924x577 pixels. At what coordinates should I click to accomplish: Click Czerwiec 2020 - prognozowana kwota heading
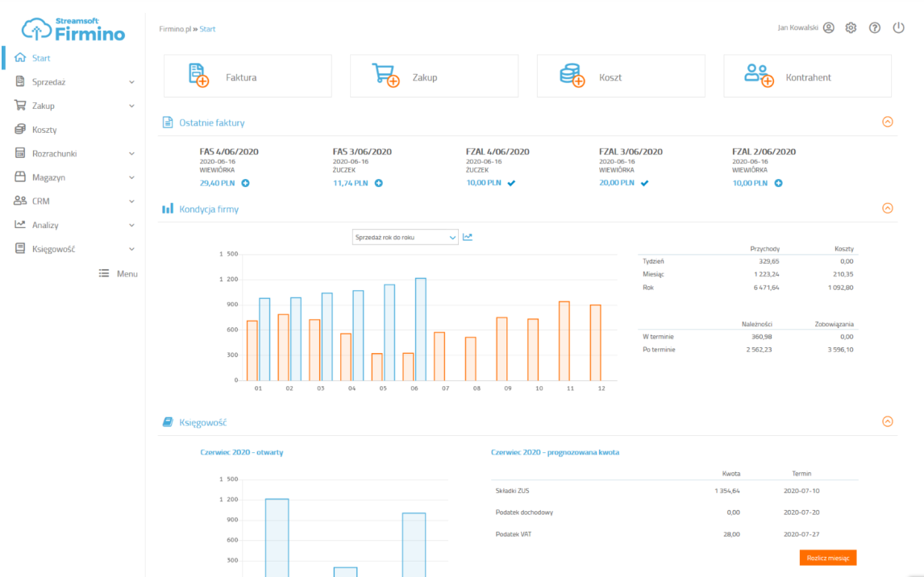[555, 452]
